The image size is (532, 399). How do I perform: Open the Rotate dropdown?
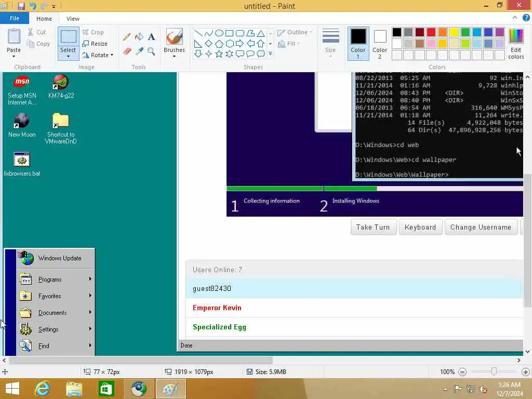[98, 55]
